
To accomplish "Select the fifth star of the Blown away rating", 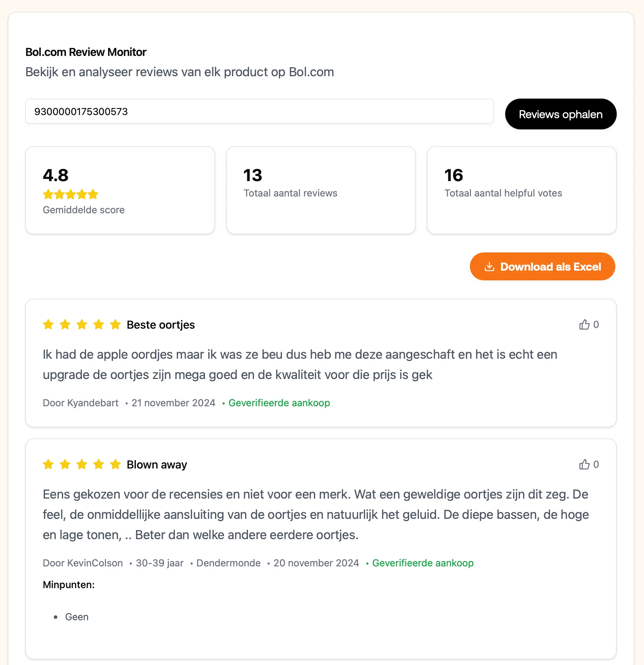I will tap(115, 464).
